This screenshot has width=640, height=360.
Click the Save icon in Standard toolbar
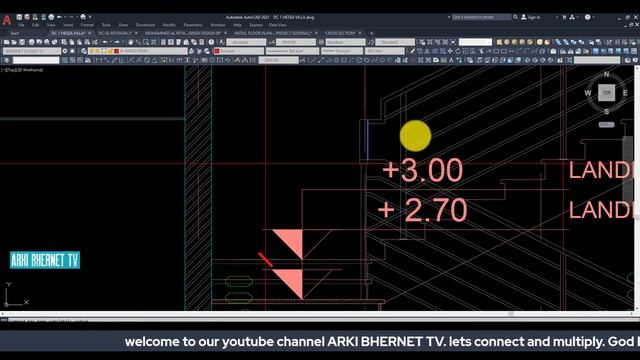[22, 42]
